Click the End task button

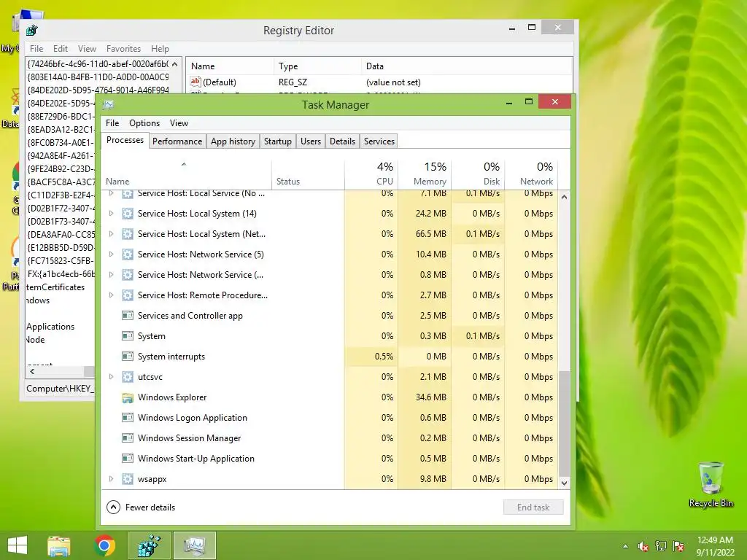point(533,507)
